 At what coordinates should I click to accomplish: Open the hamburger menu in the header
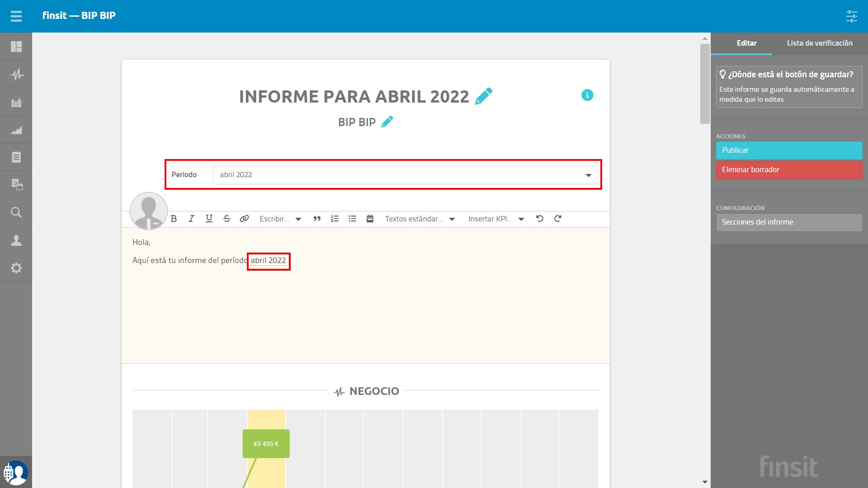(x=16, y=16)
